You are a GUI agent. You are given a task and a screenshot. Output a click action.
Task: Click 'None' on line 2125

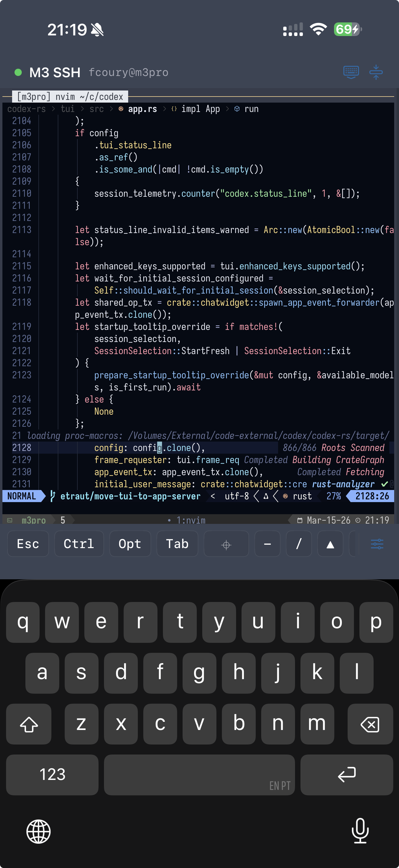point(104,411)
